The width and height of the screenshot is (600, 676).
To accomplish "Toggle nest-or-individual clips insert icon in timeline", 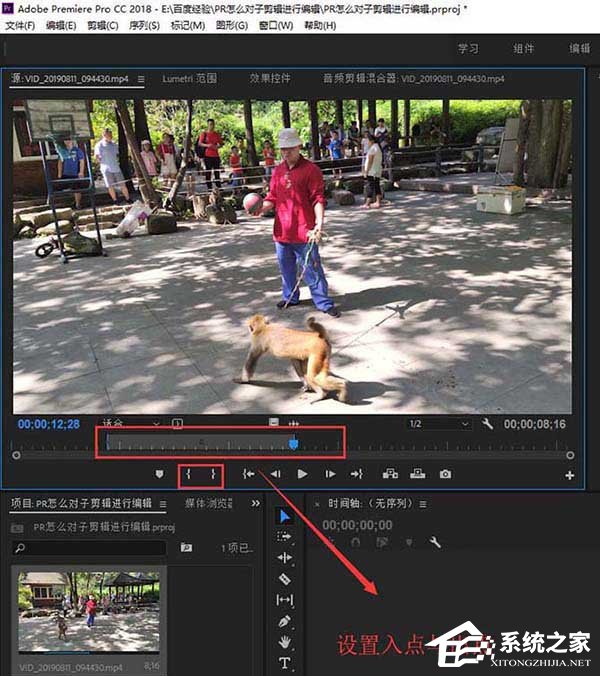I will click(x=330, y=541).
